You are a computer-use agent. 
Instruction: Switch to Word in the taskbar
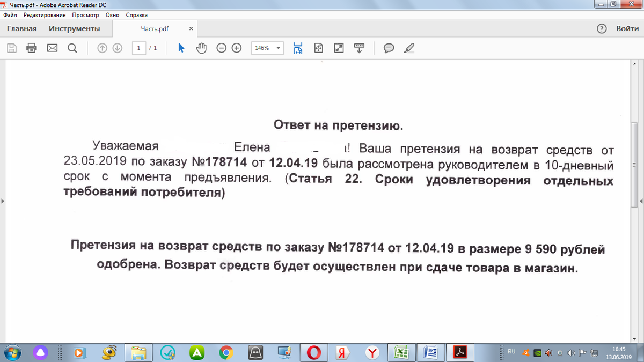point(430,352)
